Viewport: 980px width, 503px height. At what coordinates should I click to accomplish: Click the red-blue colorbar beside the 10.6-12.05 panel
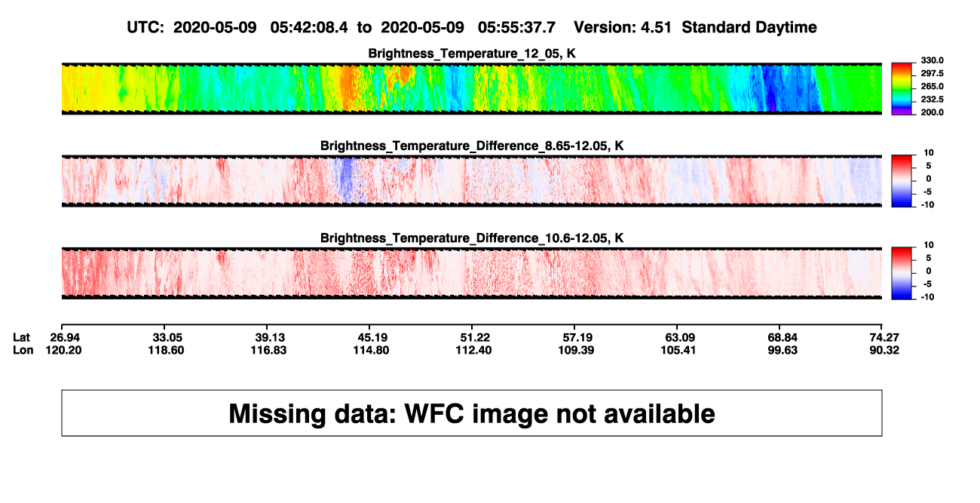click(902, 273)
